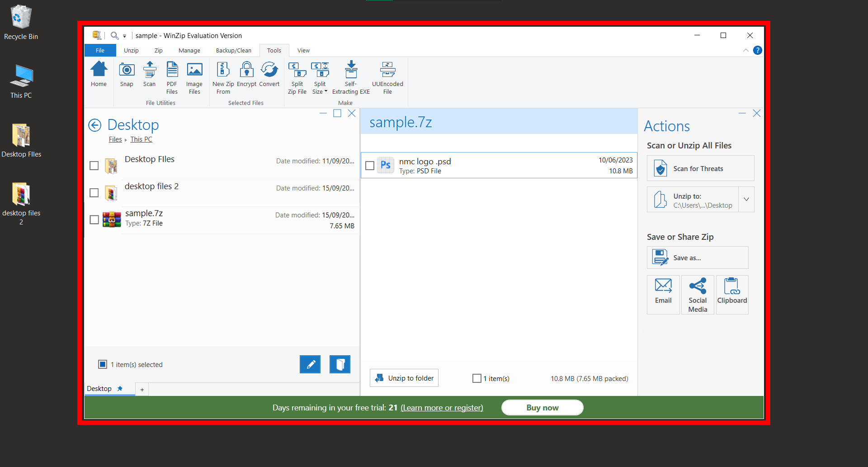Click the Scan for Threats button
The height and width of the screenshot is (467, 868).
click(x=700, y=168)
